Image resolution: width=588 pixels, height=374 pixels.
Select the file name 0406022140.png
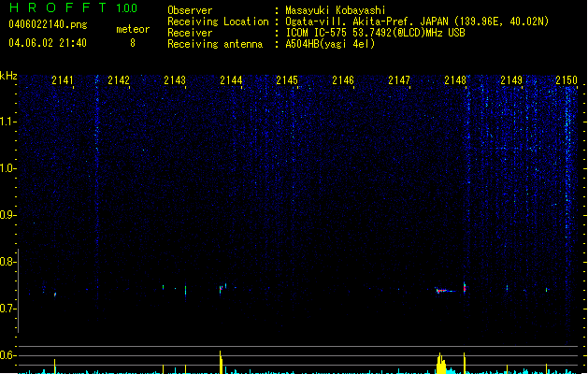tap(48, 24)
